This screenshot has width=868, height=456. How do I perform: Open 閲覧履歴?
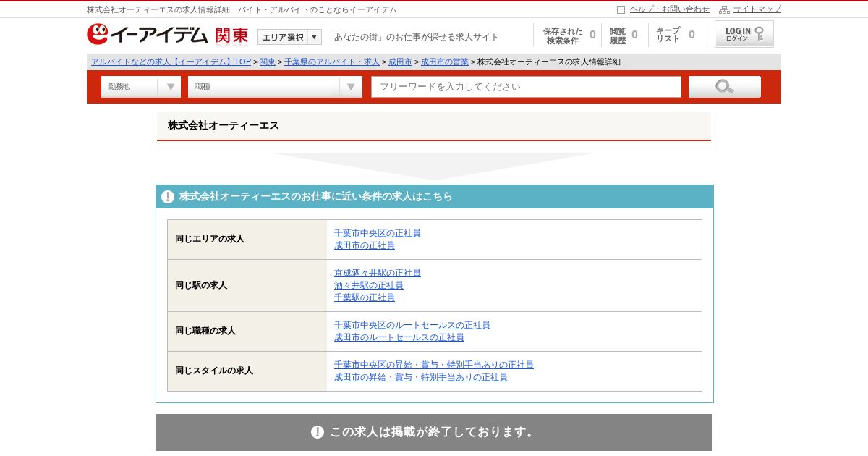(x=624, y=35)
